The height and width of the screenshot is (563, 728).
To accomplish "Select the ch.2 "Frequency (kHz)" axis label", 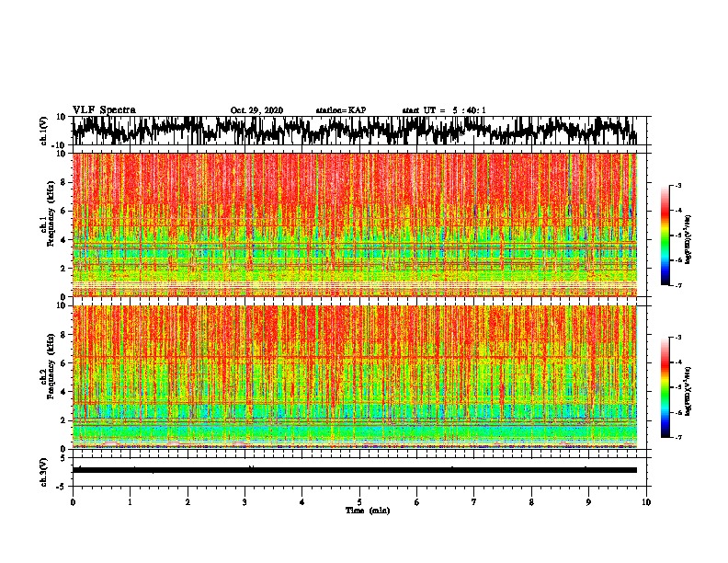I will pos(51,366).
